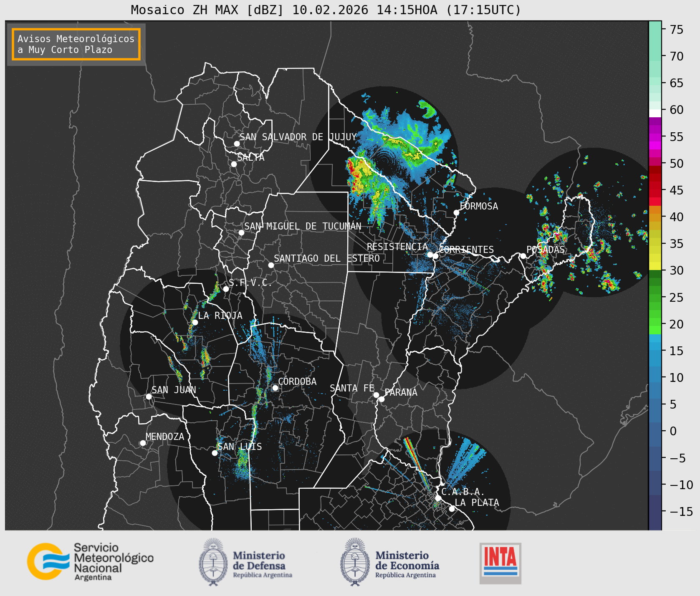This screenshot has height=596, width=700.
Task: Click the S.F.V.C. city marker
Action: coord(226,289)
